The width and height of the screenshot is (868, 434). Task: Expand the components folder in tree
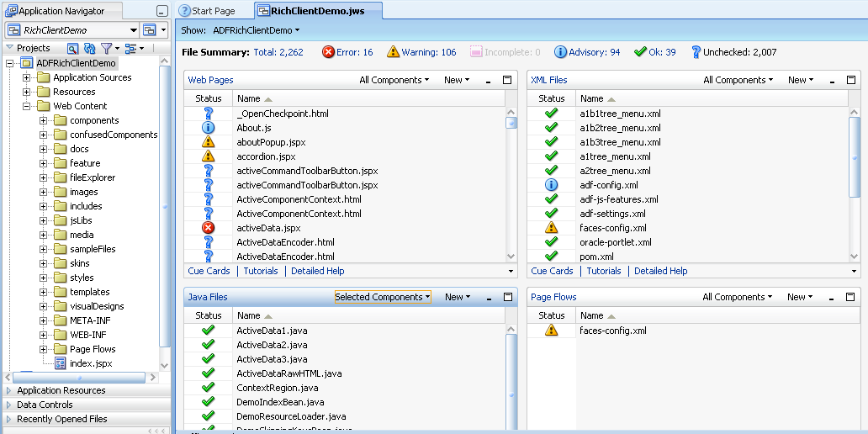tap(43, 121)
